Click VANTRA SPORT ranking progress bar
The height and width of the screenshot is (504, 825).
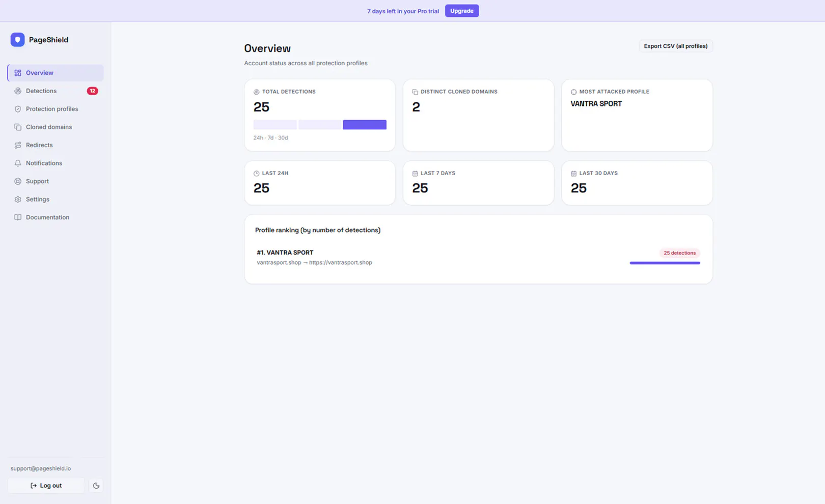click(x=665, y=263)
